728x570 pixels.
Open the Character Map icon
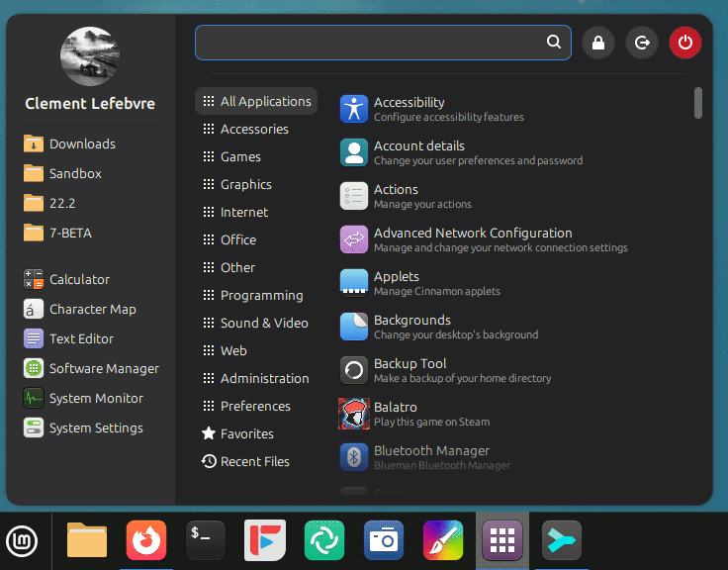(x=34, y=309)
